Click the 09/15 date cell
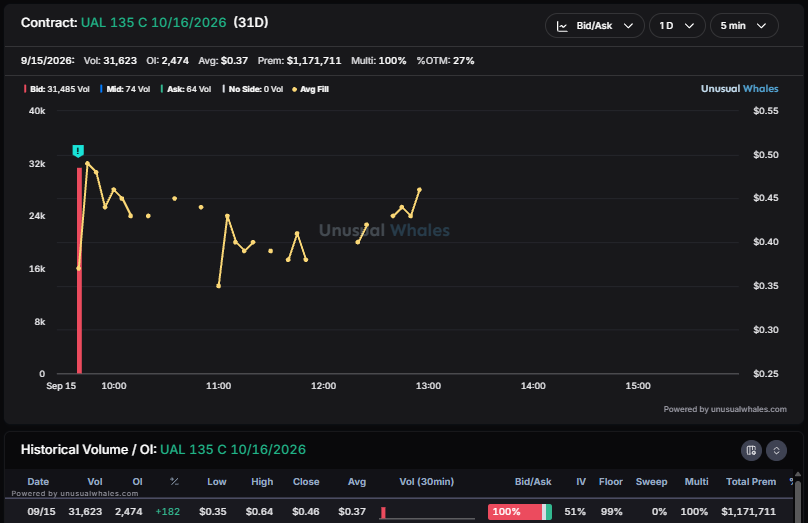Image resolution: width=808 pixels, height=523 pixels. [x=41, y=512]
